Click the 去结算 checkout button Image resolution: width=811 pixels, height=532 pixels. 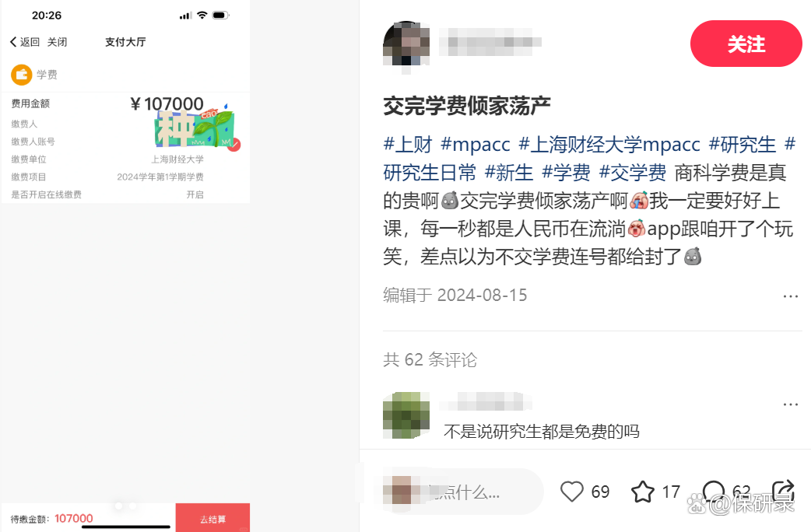tap(212, 517)
